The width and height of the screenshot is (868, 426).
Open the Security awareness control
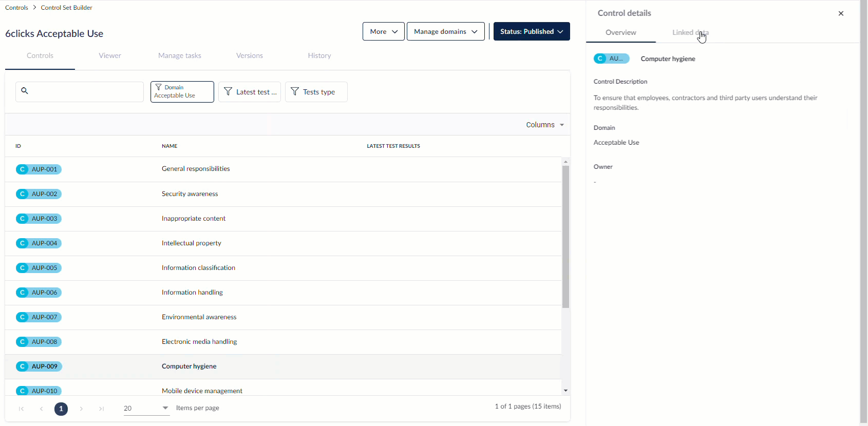[x=190, y=194]
